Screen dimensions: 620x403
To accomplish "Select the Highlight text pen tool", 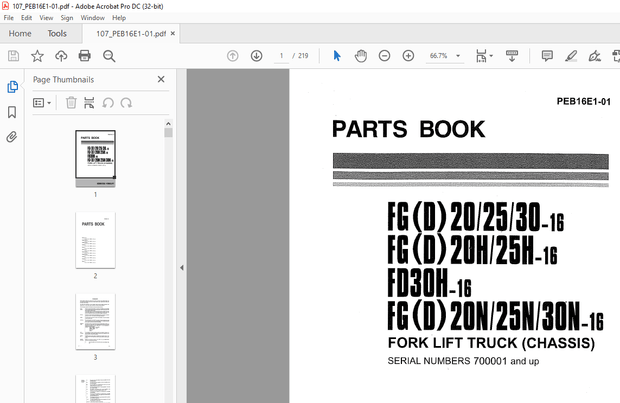I will click(571, 56).
